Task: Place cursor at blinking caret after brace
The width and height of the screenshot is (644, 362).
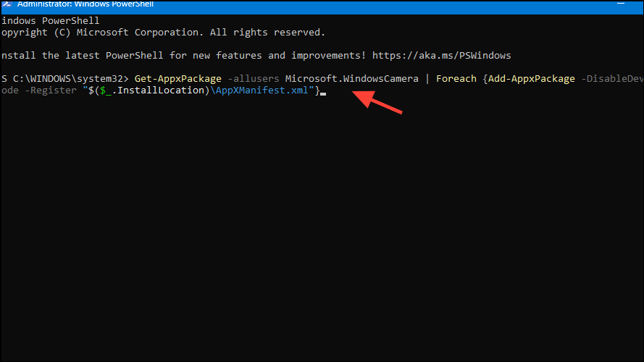Action: [x=323, y=93]
